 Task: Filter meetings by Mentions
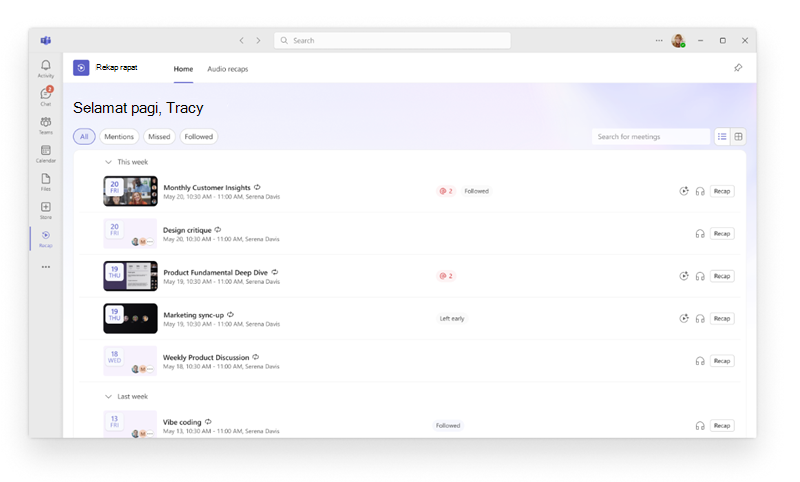point(119,136)
